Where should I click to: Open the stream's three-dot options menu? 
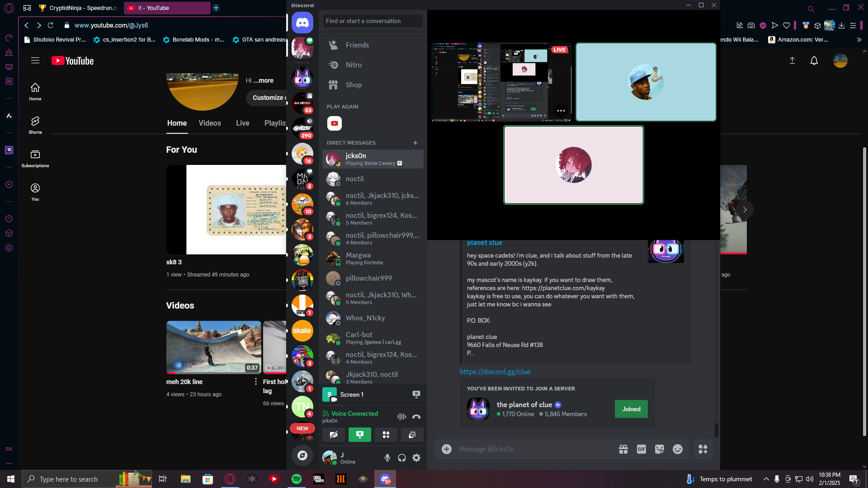(561, 111)
